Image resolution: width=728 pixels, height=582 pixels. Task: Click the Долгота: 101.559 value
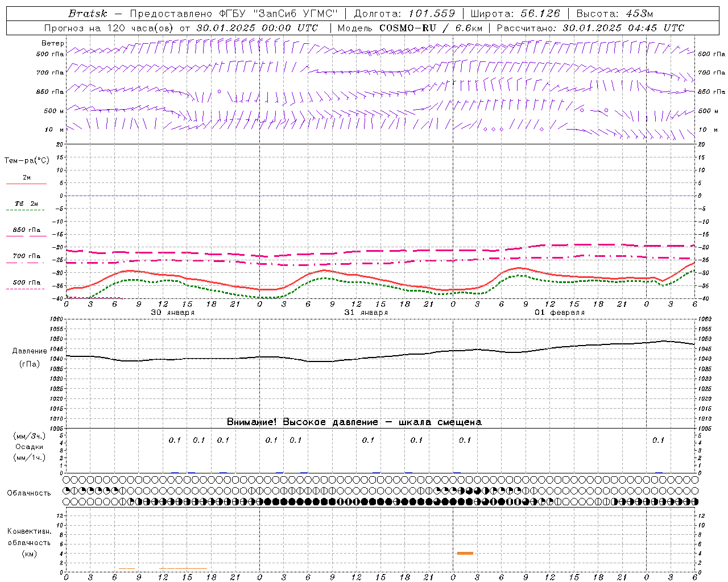pyautogui.click(x=404, y=14)
